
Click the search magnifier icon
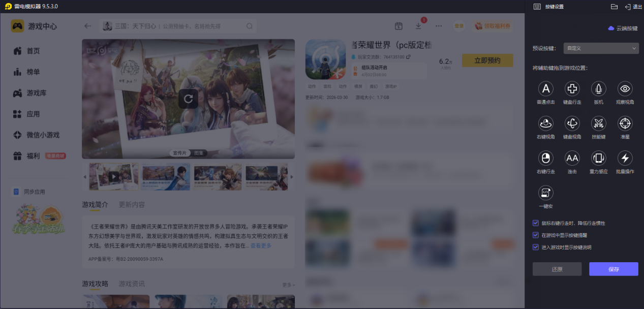click(250, 26)
